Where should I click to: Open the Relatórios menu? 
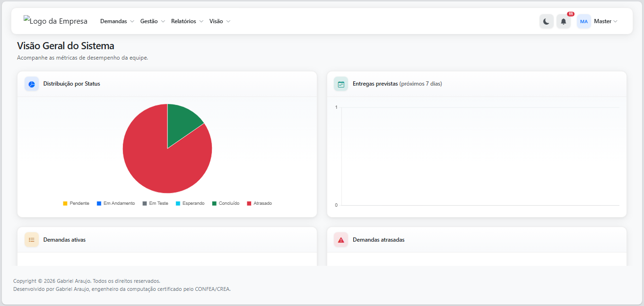pyautogui.click(x=187, y=21)
